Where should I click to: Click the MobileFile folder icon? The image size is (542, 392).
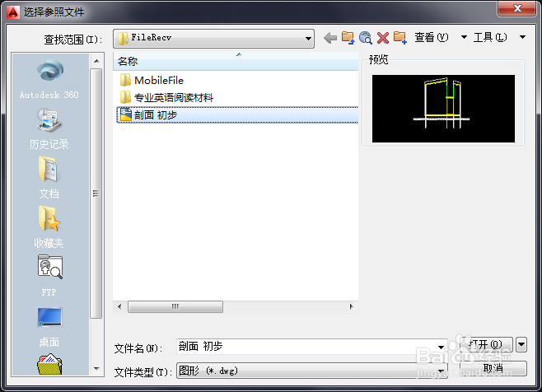coord(125,80)
